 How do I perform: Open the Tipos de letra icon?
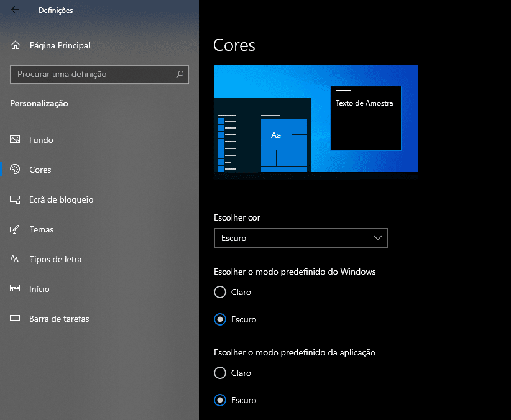(15, 258)
